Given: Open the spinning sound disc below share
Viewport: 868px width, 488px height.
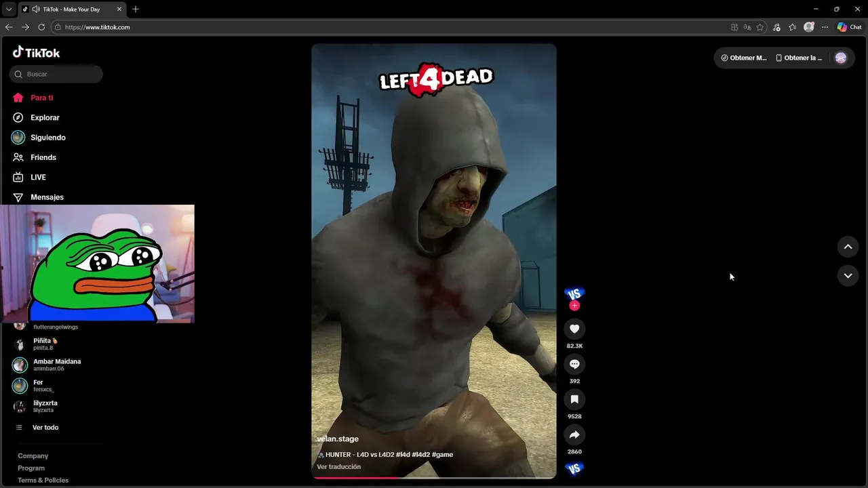Looking at the screenshot, I should (574, 468).
